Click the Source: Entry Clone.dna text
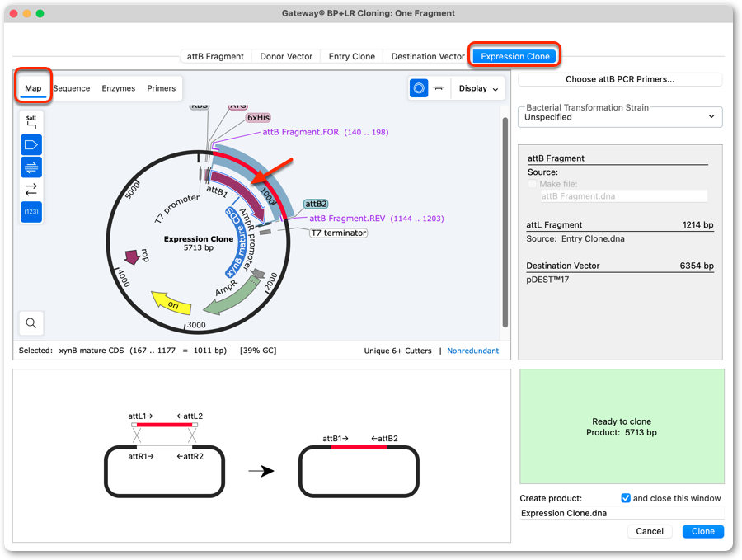The image size is (742, 560). [x=575, y=238]
